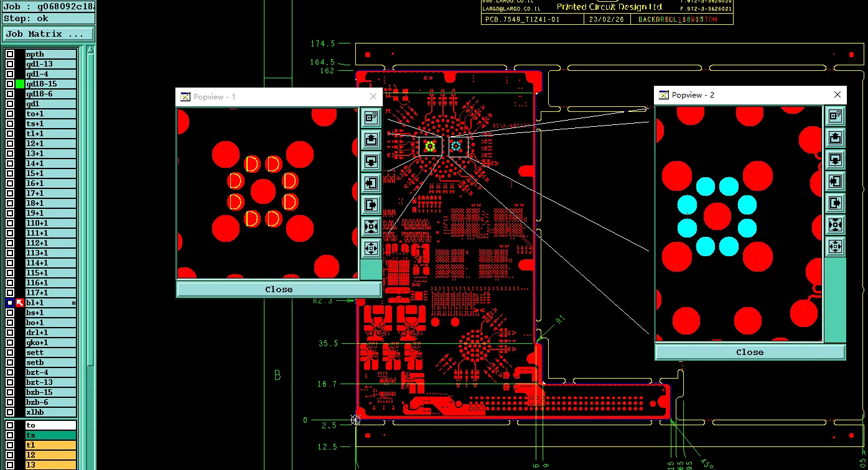Click the Popview 2 title bar icon
Viewport: 868px width, 470px height.
click(x=663, y=94)
